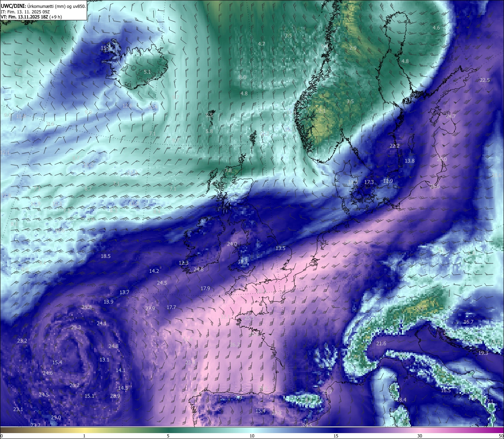Click the 10 tick on the colour scale

pyautogui.click(x=252, y=436)
